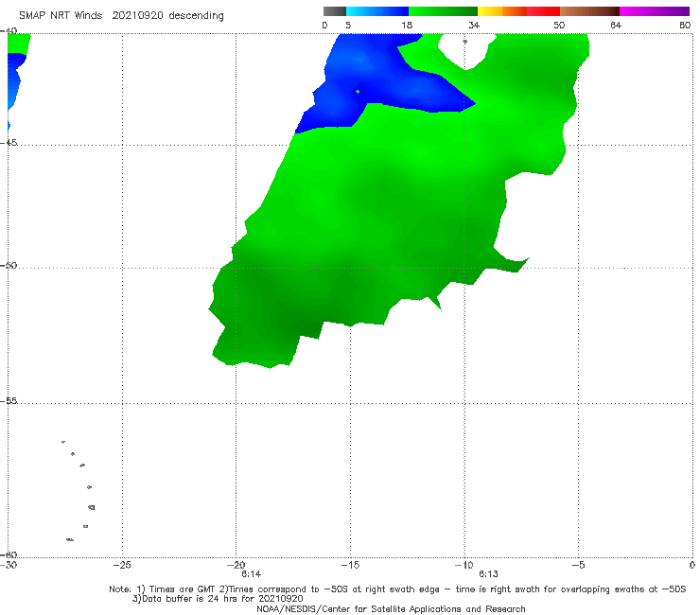The width and height of the screenshot is (700, 615).
Task: Click the swath time label '6:14'
Action: point(252,574)
